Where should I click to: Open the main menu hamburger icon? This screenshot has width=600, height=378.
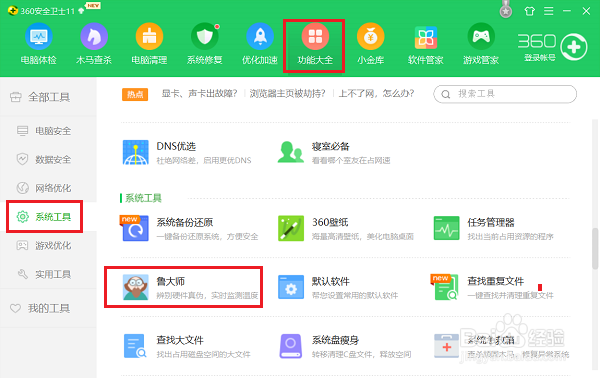click(549, 11)
